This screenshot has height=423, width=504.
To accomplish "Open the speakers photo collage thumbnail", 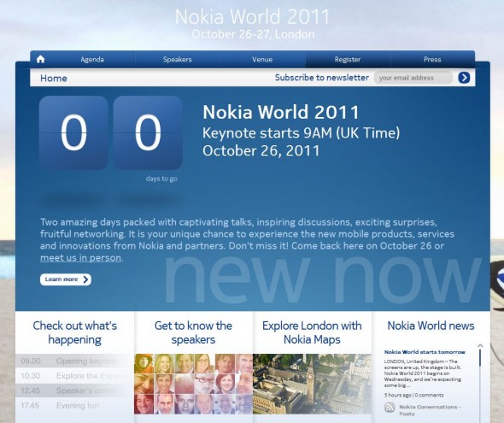I will (x=193, y=384).
